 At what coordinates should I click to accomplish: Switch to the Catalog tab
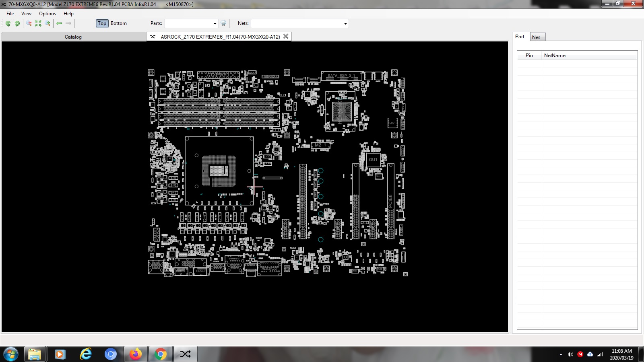click(73, 37)
